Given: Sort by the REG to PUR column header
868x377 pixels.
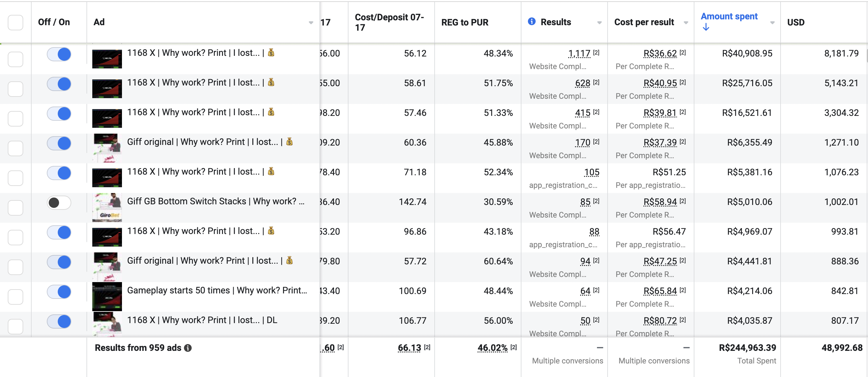Looking at the screenshot, I should tap(464, 22).
